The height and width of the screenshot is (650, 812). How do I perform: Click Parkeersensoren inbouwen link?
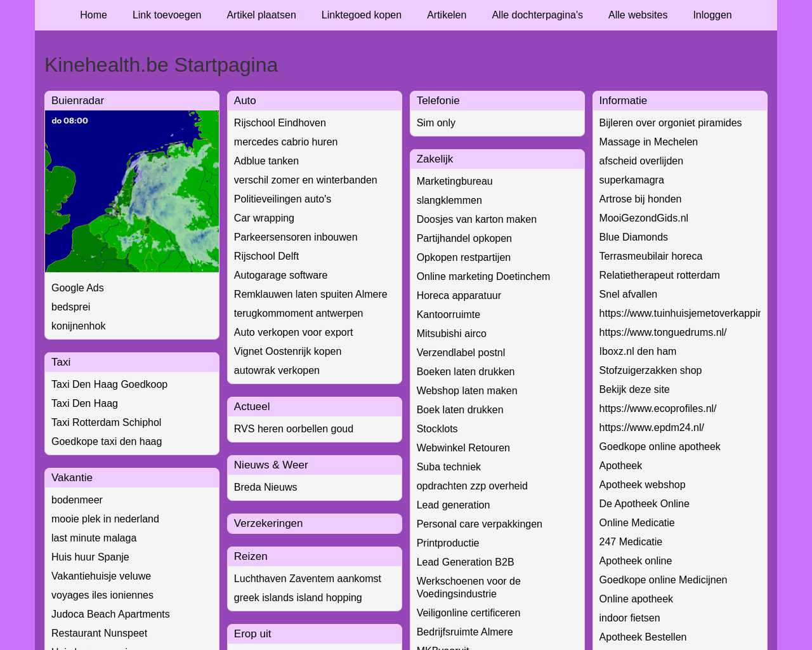[296, 237]
